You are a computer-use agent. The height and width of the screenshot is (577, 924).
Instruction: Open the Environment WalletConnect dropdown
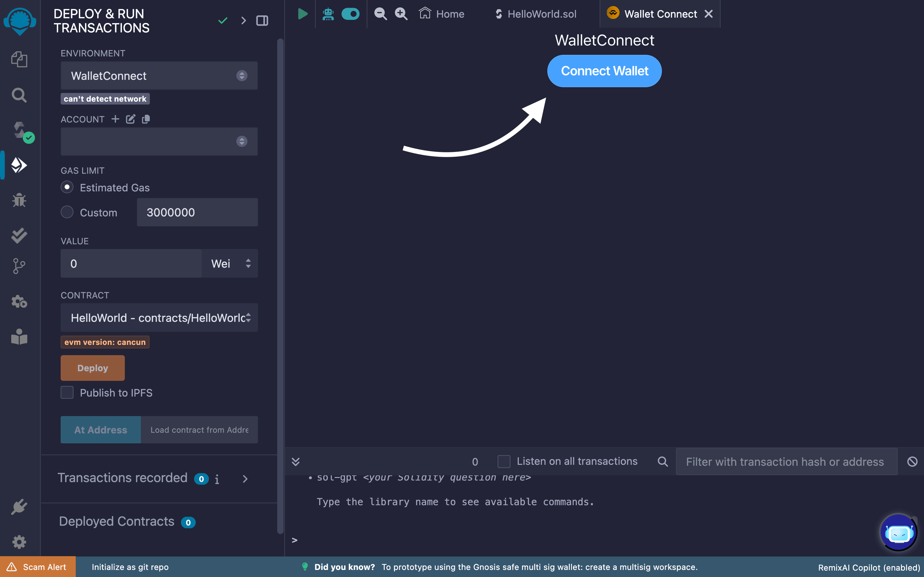tap(159, 76)
